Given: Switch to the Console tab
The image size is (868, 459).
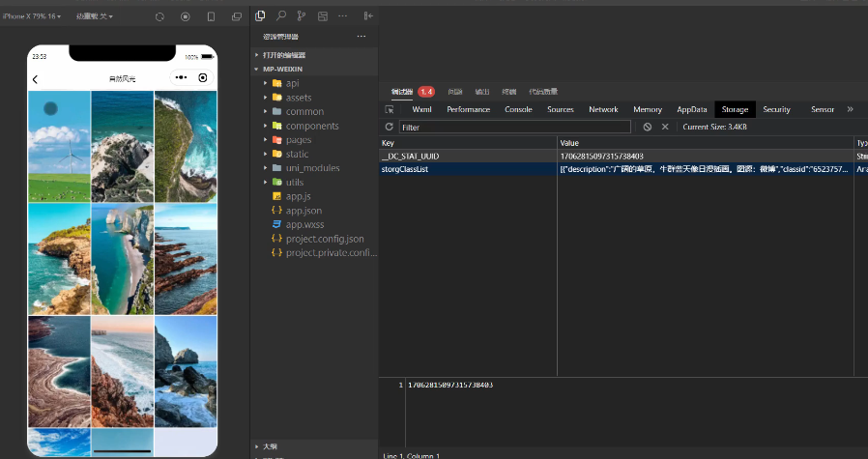Looking at the screenshot, I should pos(519,109).
